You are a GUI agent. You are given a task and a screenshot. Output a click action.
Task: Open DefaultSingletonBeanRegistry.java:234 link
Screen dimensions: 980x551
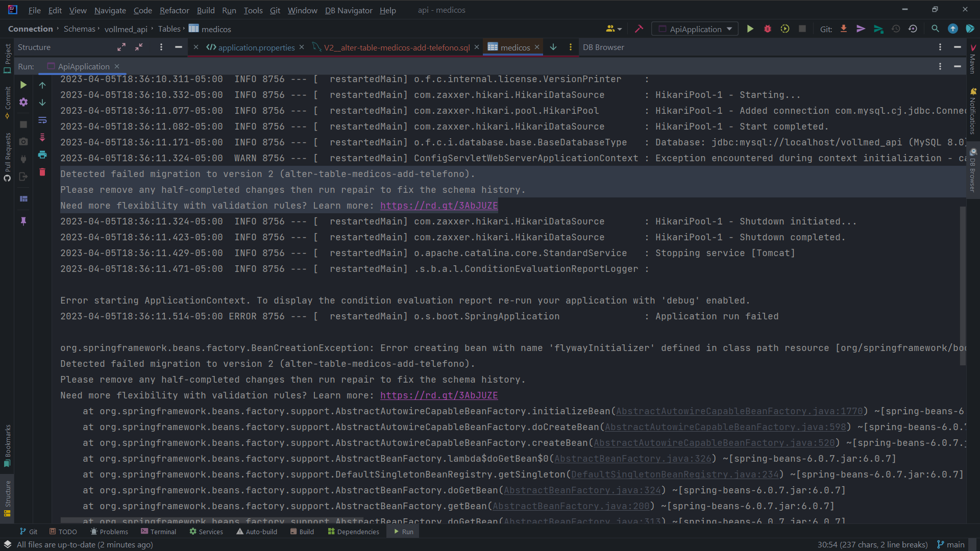coord(675,474)
